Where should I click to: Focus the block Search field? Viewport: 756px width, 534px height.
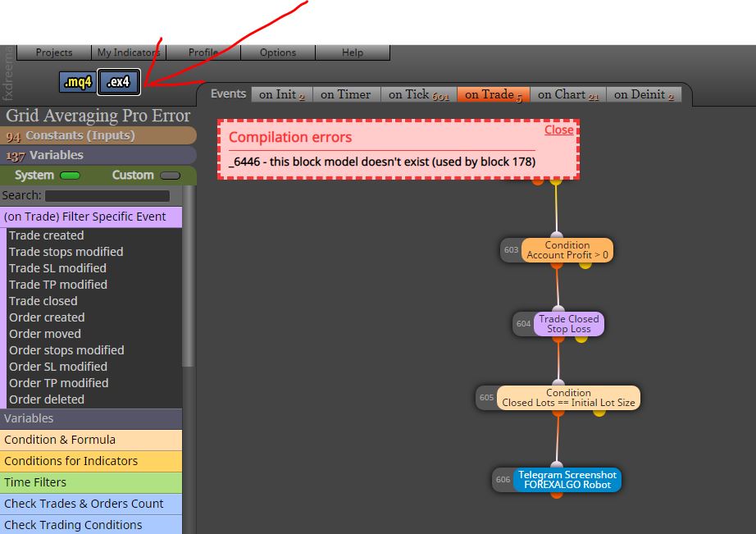(107, 195)
